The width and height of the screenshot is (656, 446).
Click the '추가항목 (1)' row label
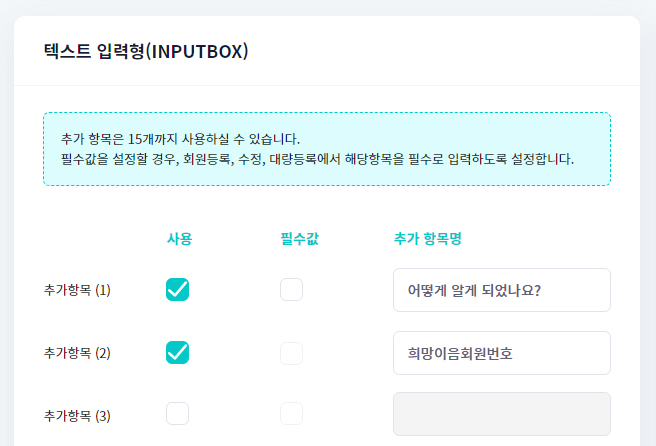click(x=77, y=291)
